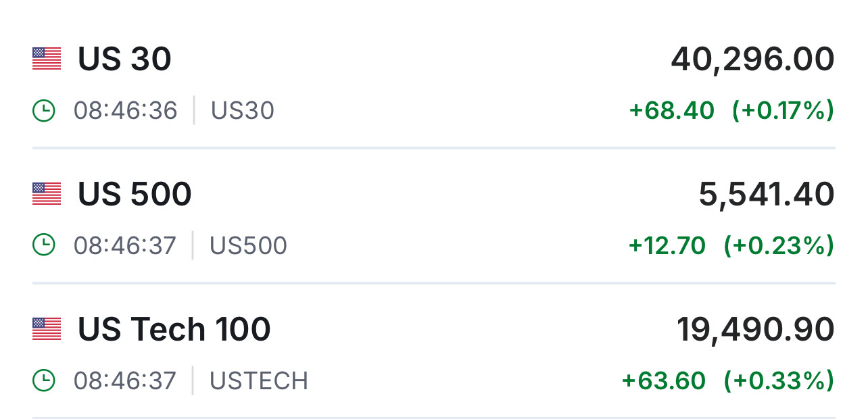Image resolution: width=868 pixels, height=419 pixels.
Task: Open the US Tech 100 index name
Action: [x=174, y=330]
